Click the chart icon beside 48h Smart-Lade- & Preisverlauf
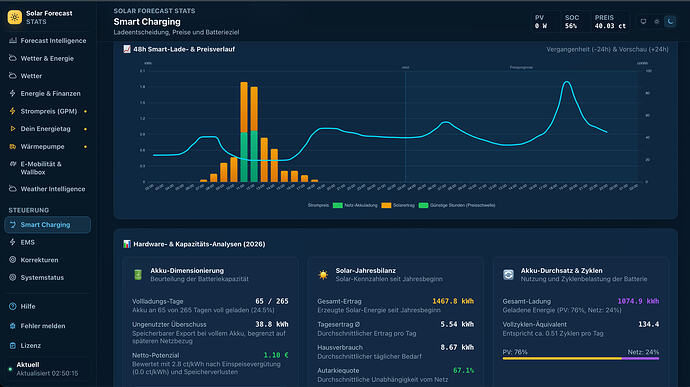Screen dimensions: 690x387 (127, 49)
